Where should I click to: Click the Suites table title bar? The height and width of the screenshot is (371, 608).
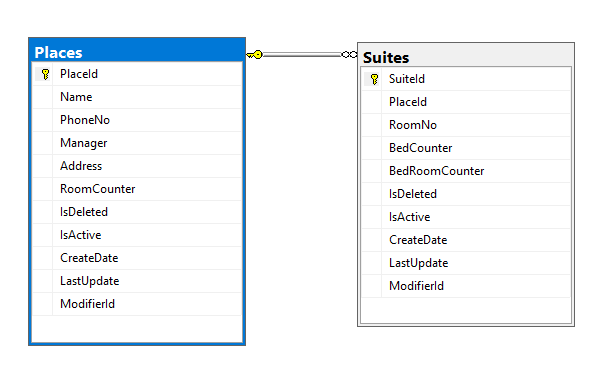coord(466,56)
